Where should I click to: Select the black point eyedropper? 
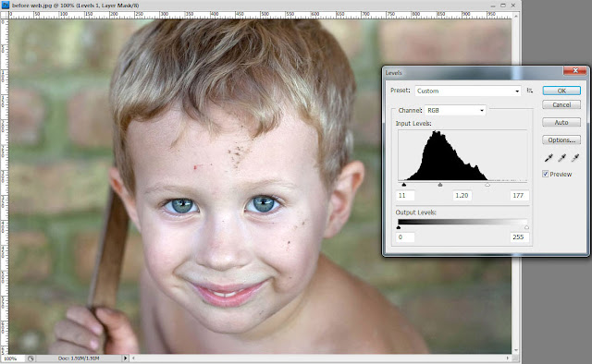click(x=549, y=158)
